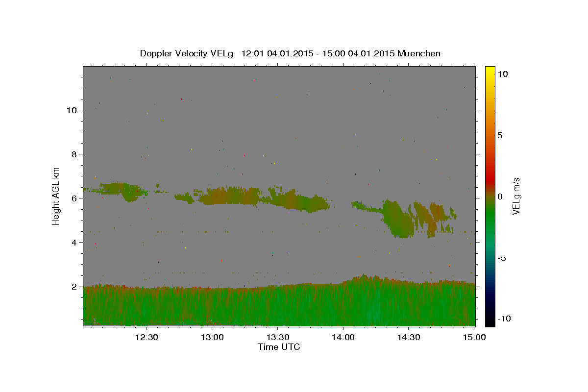
Task: Select the 13:00 time tick label
Action: [212, 337]
